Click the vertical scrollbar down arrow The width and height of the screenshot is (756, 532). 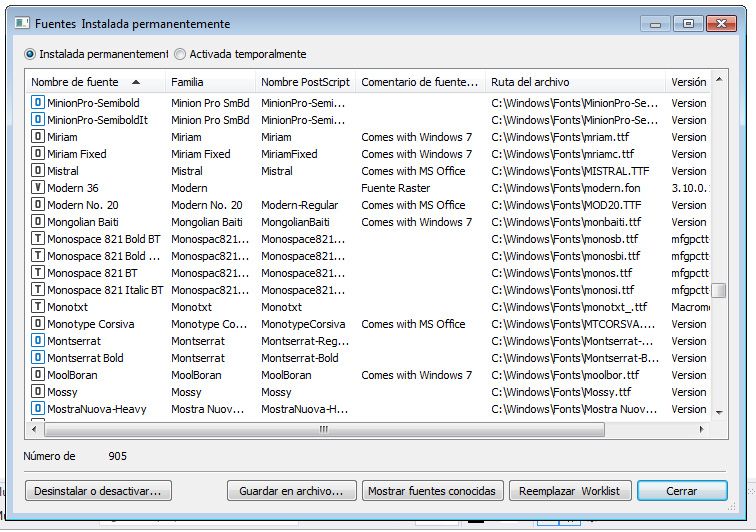pyautogui.click(x=718, y=411)
